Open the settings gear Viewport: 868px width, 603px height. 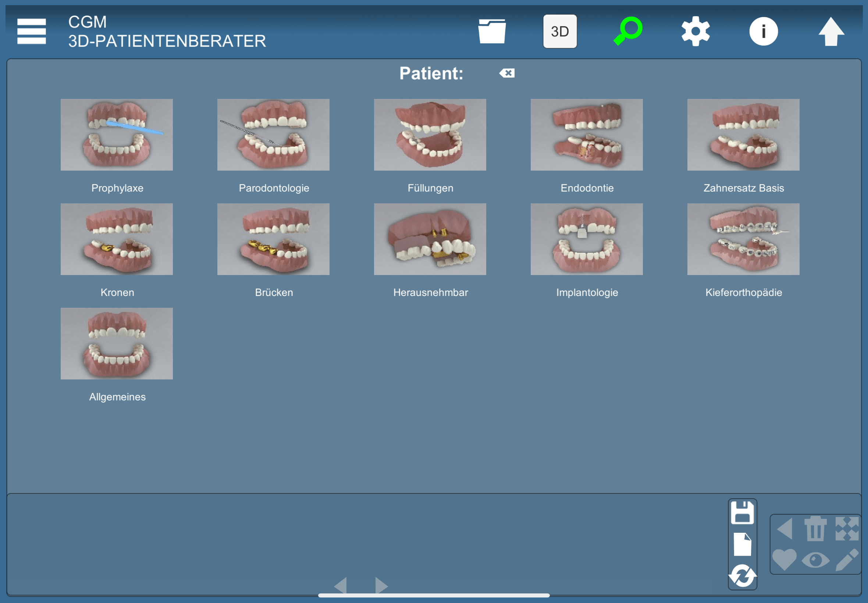(695, 31)
